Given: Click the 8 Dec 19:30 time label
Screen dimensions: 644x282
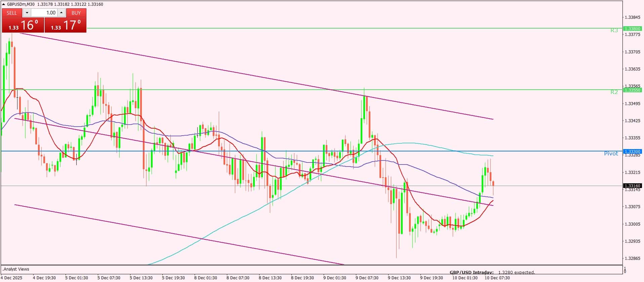Looking at the screenshot, I should click(303, 278).
